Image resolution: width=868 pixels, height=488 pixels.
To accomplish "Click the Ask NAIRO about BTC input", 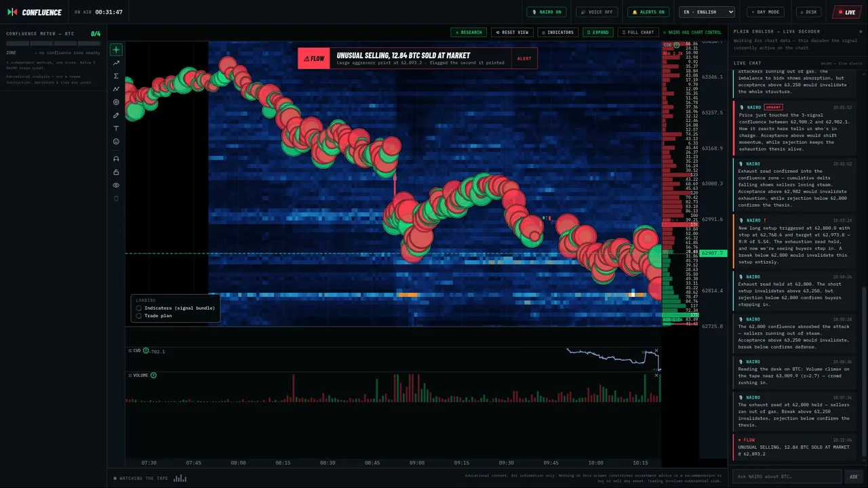I will pos(787,476).
